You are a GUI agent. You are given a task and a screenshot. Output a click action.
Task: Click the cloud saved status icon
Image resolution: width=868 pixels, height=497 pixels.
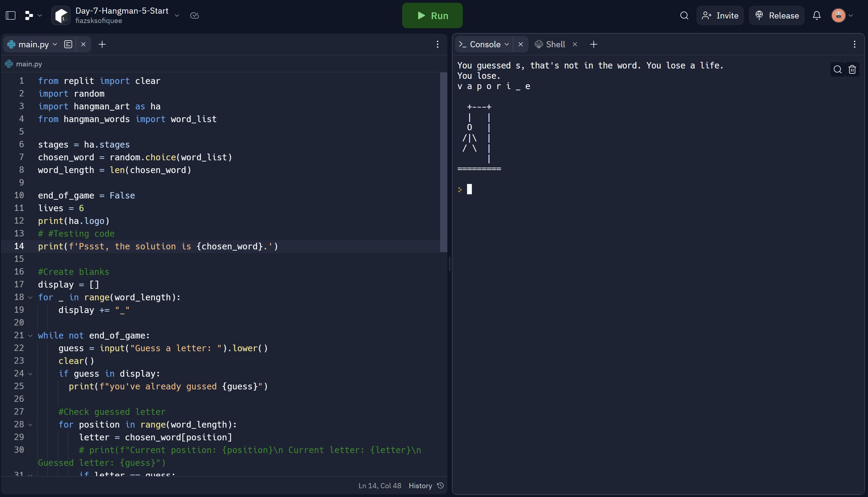(195, 16)
